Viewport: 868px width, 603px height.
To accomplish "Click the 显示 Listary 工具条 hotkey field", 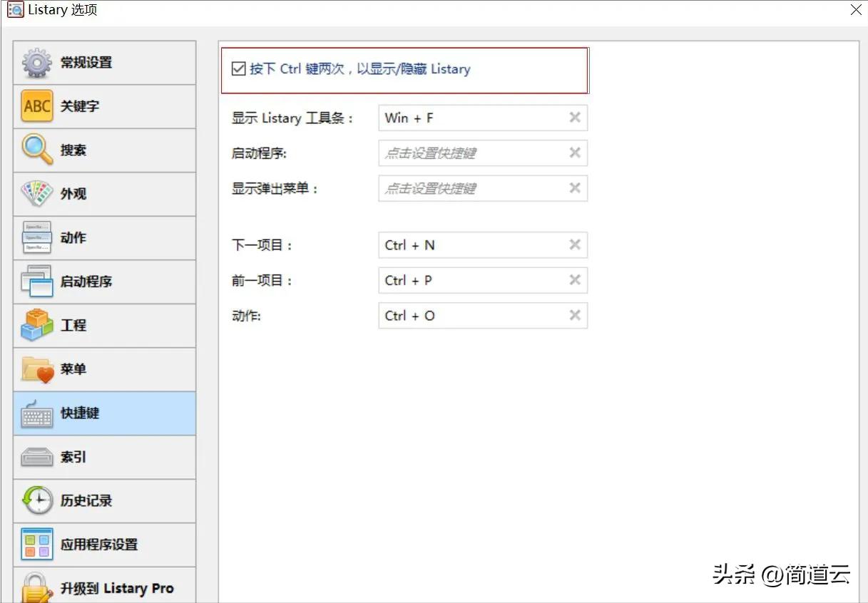I will [483, 118].
